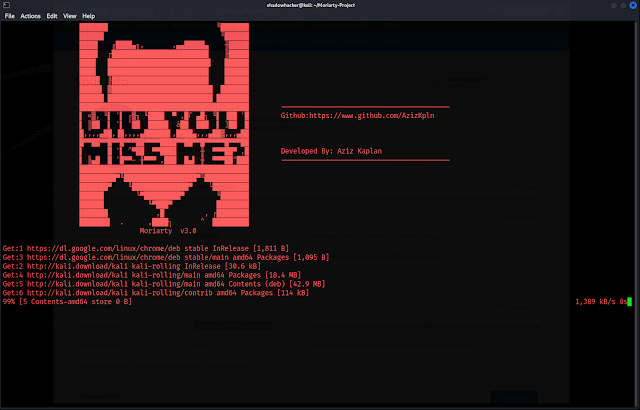
Task: Click the Get:2 kali-rolling InRelease line
Action: [x=131, y=266]
